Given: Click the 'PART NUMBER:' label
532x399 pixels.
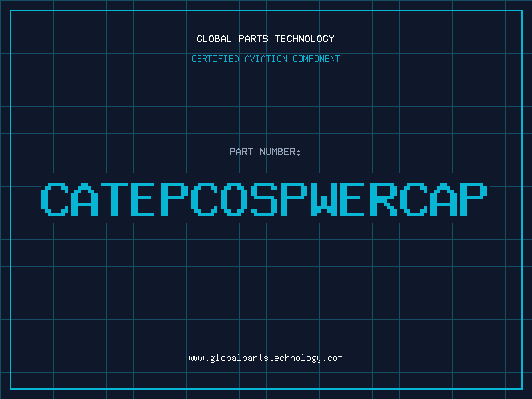Looking at the screenshot, I should [265, 152].
